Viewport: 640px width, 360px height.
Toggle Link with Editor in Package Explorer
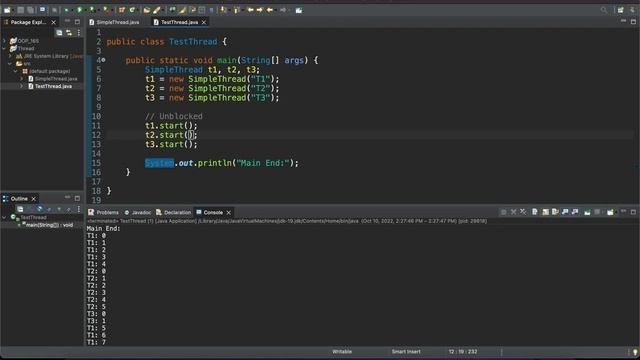tap(69, 33)
